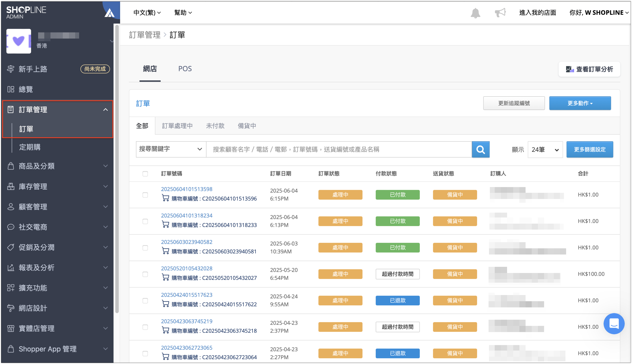Click the sidebar vertical scrollbar

click(117, 169)
